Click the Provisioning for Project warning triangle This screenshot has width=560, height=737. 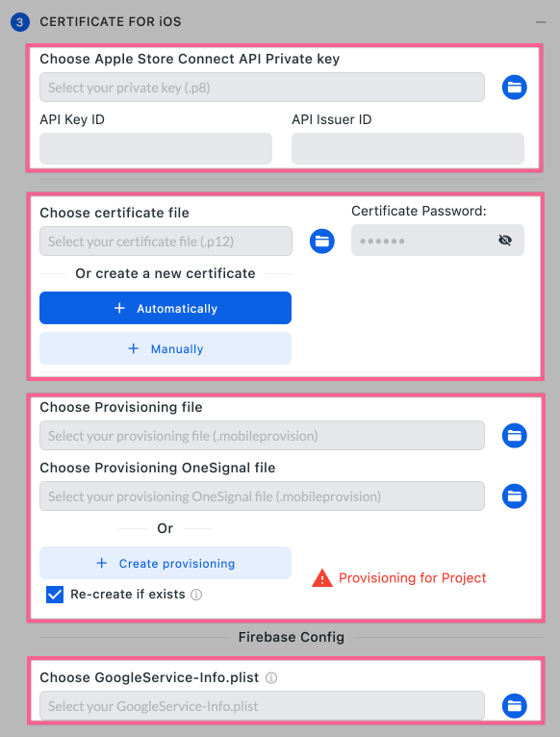point(322,578)
